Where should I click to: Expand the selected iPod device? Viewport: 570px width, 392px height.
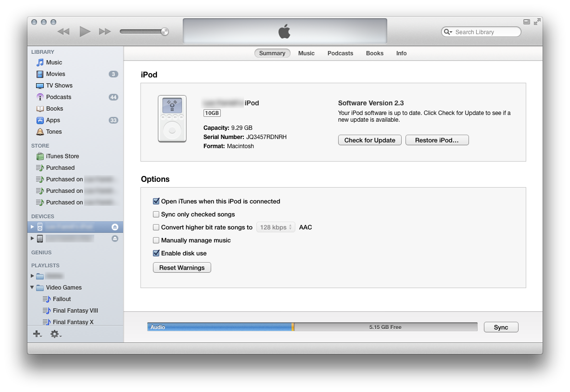(x=32, y=227)
